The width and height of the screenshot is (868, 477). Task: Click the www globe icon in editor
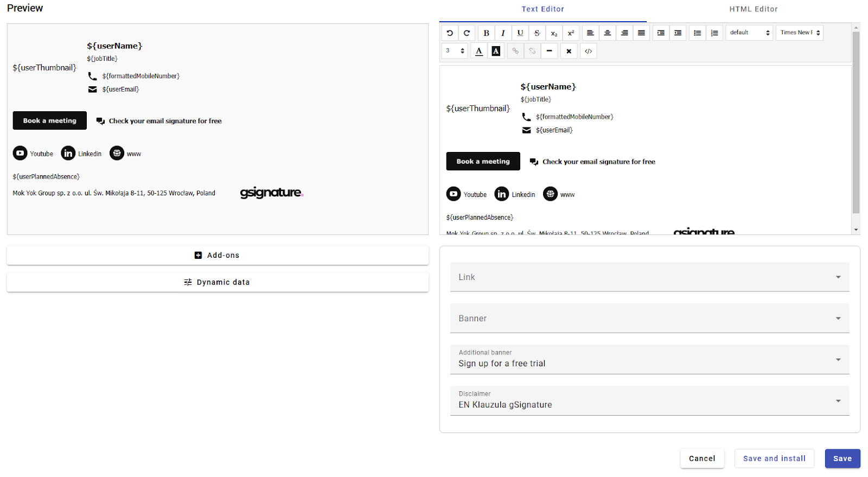(550, 194)
